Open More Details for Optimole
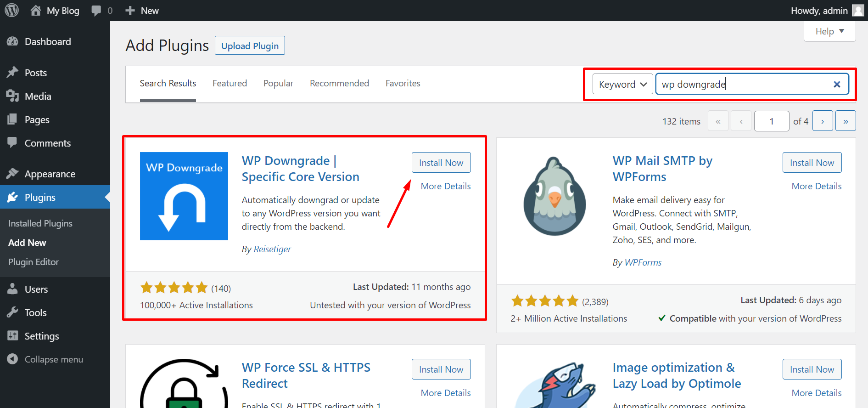Viewport: 868px width, 408px height. (817, 393)
